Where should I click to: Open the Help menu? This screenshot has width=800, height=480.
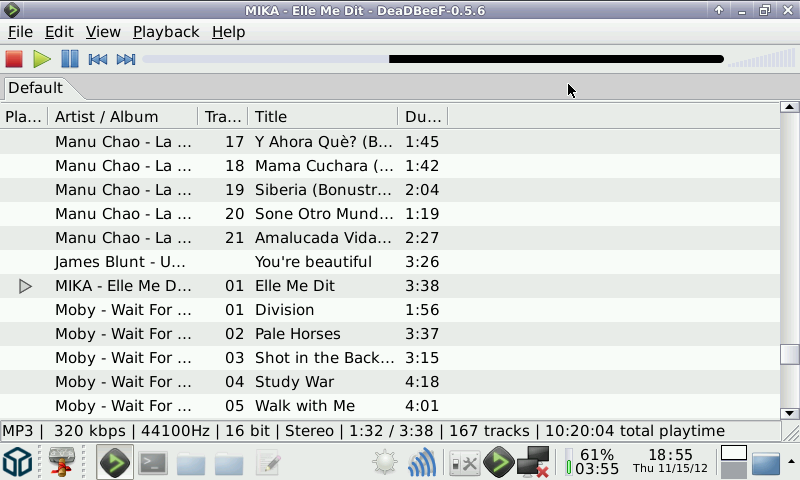point(229,32)
